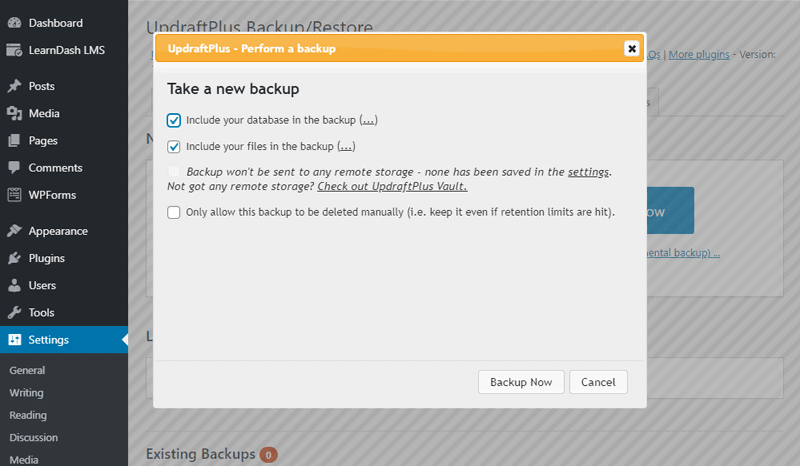The height and width of the screenshot is (466, 800).
Task: Follow the Check out UpdraftPlus Vault link
Action: [392, 186]
